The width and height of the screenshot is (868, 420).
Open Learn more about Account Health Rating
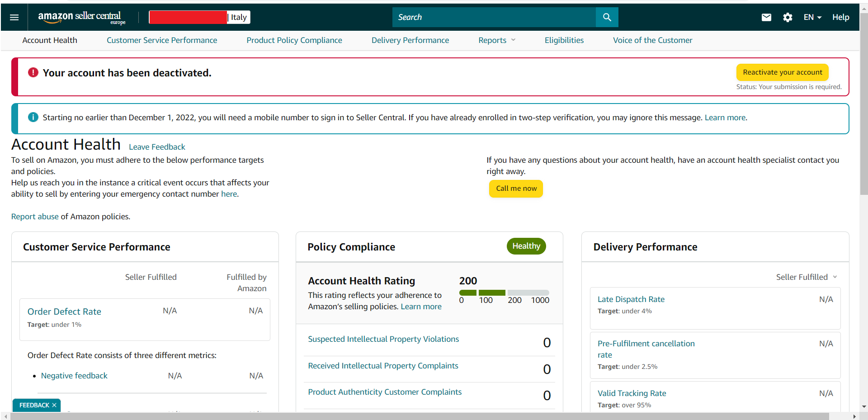pyautogui.click(x=421, y=307)
